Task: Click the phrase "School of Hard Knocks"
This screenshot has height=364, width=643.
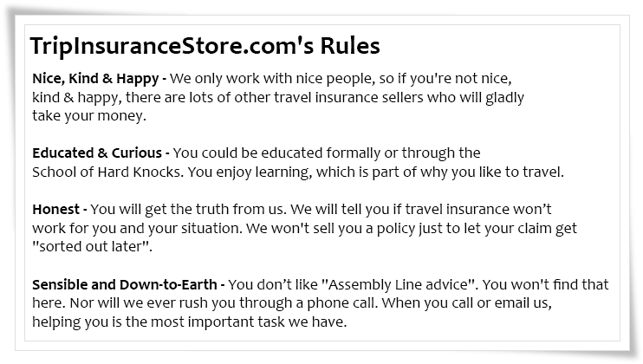Action: coord(107,172)
